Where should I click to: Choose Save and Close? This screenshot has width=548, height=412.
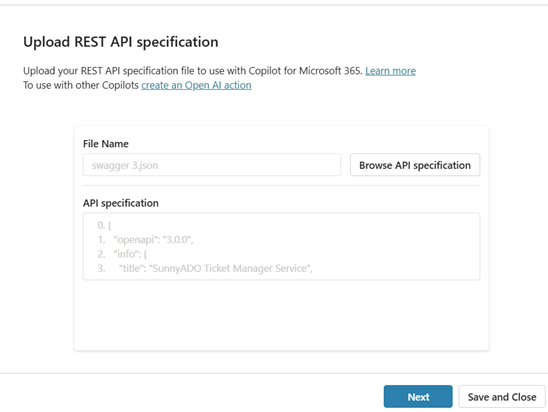[502, 397]
